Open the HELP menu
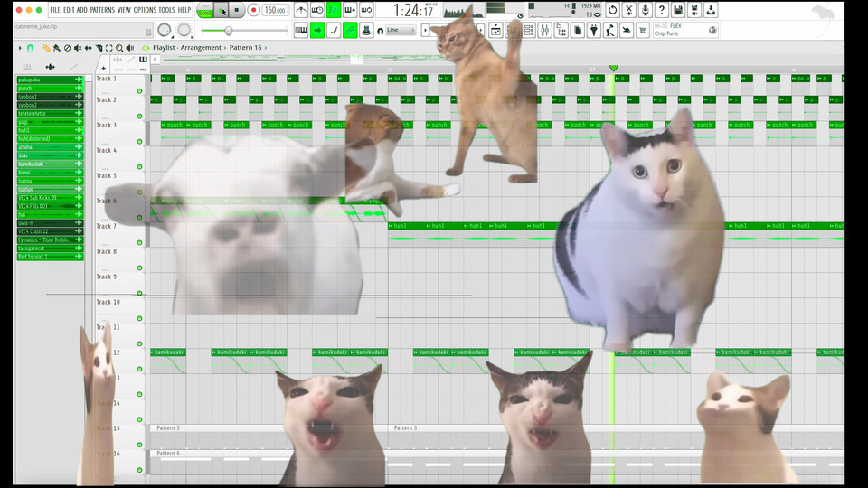868x488 pixels. (x=184, y=10)
